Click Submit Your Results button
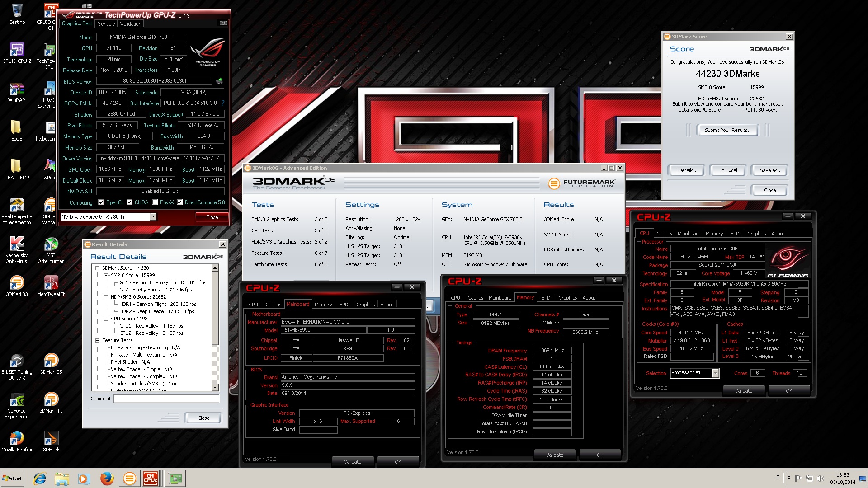The width and height of the screenshot is (868, 488). pos(728,130)
